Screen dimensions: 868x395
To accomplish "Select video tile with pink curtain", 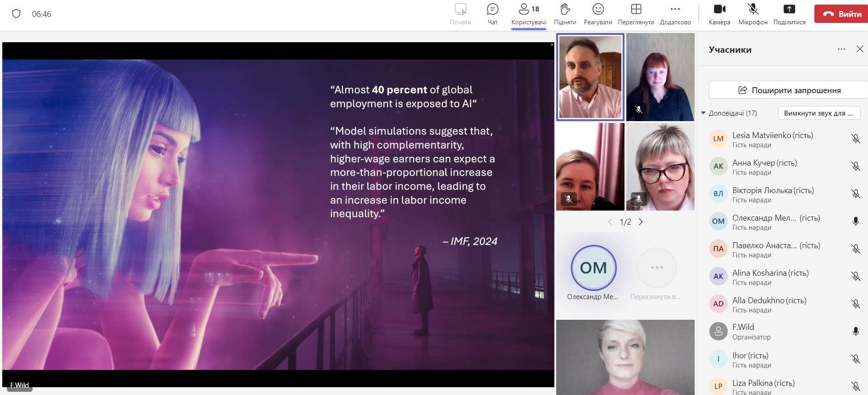I will point(590,167).
